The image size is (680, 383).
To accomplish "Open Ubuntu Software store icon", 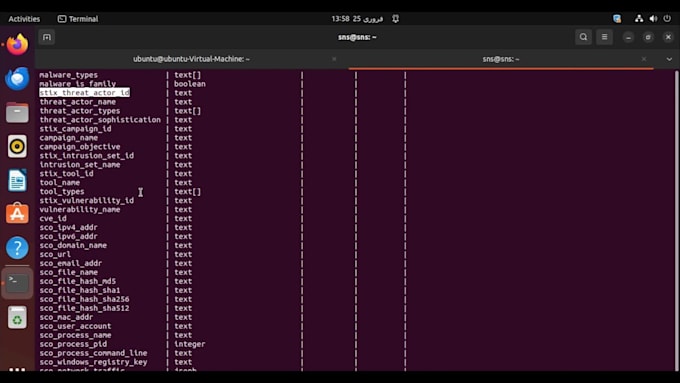I will (17, 214).
